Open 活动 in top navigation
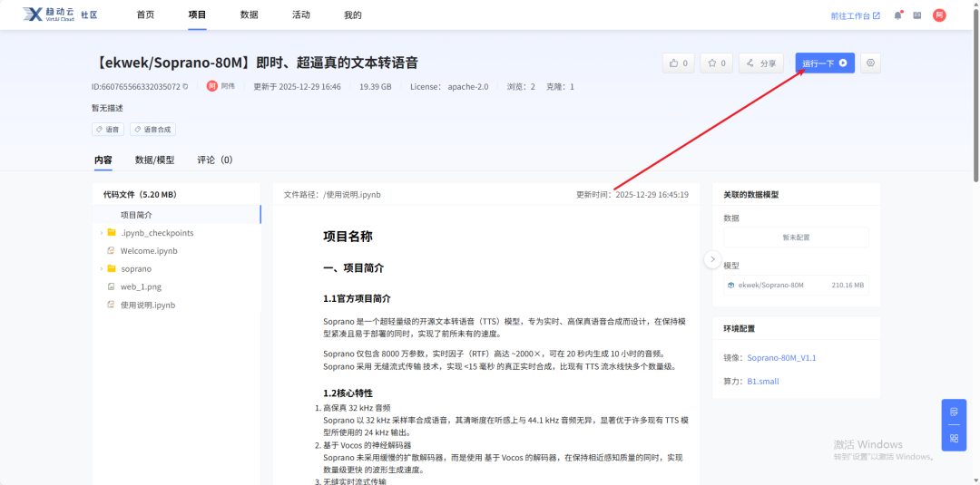The image size is (980, 485). click(x=300, y=15)
